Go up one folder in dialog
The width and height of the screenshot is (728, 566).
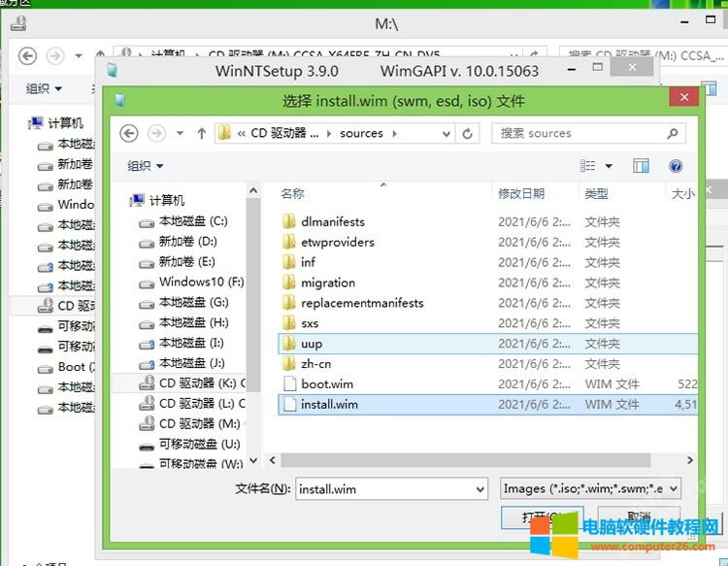(x=201, y=134)
